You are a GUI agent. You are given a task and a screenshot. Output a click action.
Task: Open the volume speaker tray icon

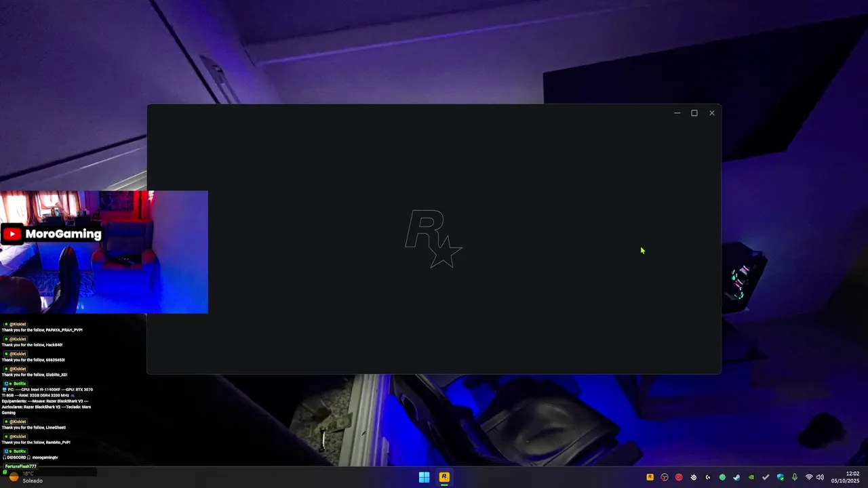pyautogui.click(x=820, y=477)
